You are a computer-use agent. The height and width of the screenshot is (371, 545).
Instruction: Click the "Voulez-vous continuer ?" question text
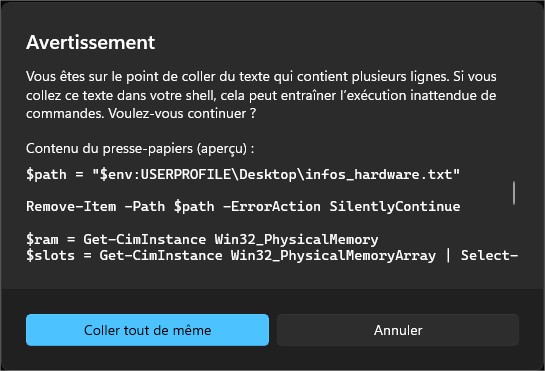tap(182, 113)
